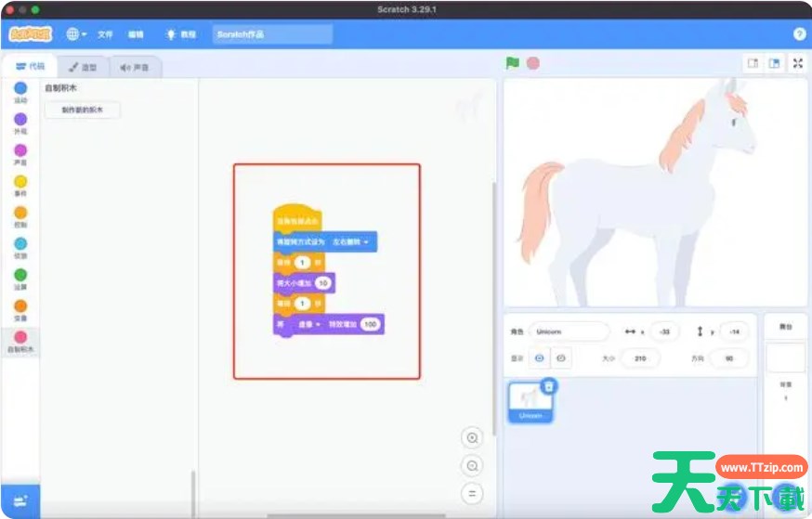Viewport: 812px width, 519px height.
Task: Click the workspace vertical scrollbar
Action: tap(493, 308)
